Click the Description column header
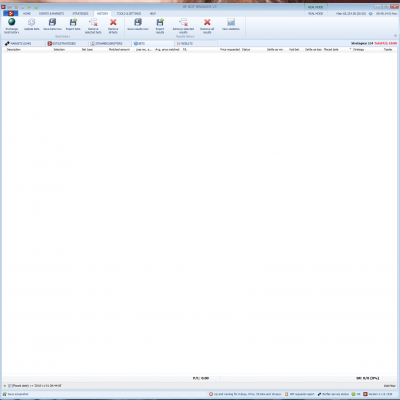 click(14, 49)
